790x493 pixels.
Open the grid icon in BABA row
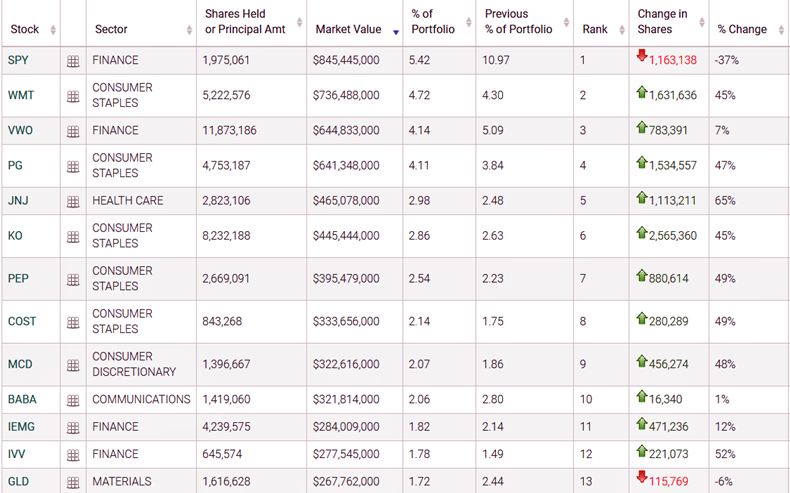coord(73,401)
